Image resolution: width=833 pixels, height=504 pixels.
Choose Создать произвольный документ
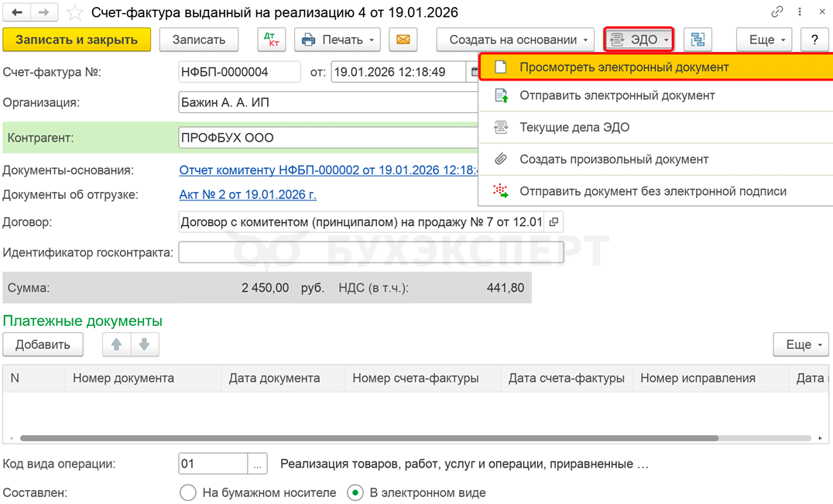(x=656, y=159)
